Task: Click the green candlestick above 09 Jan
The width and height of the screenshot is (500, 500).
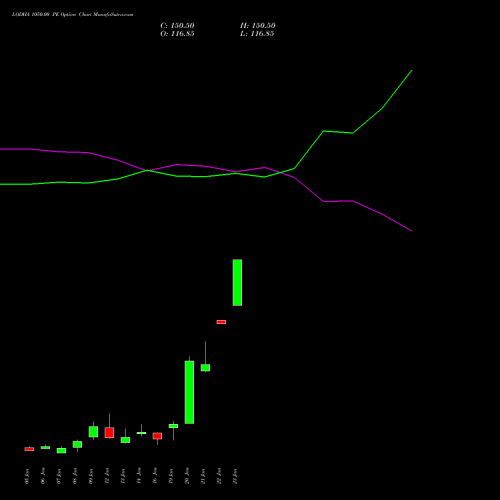Action: [93, 431]
